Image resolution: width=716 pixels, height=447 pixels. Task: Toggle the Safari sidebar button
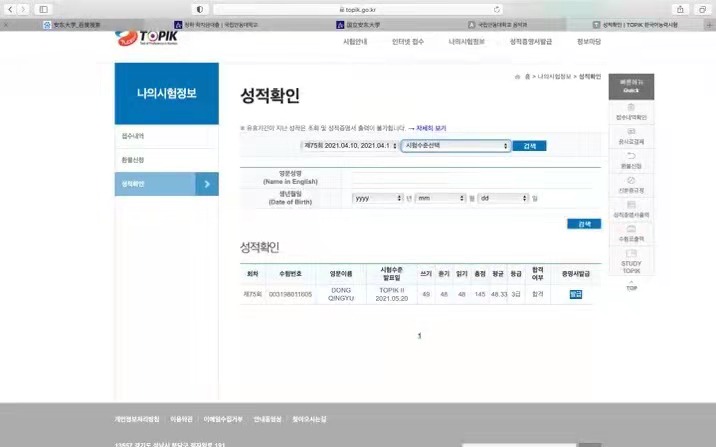43,9
